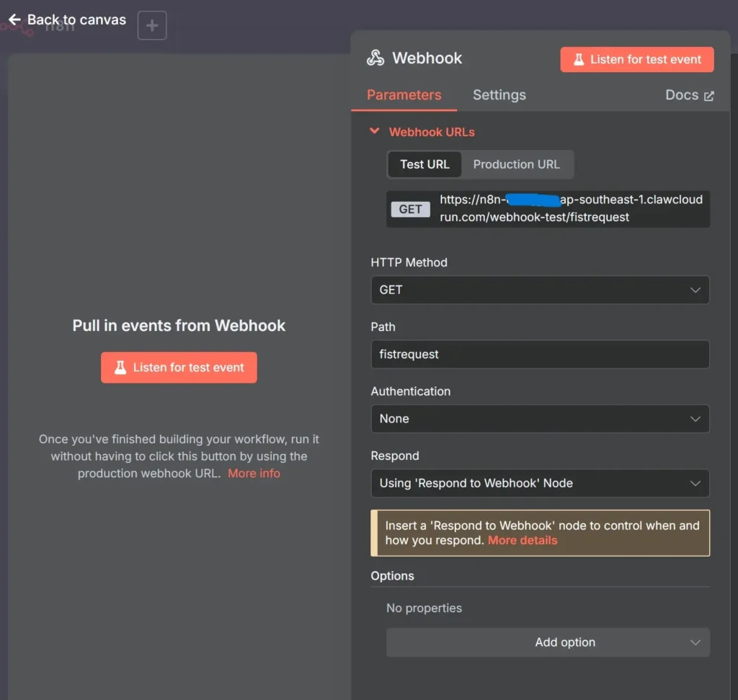Click the Docs external link icon
This screenshot has width=738, height=700.
click(x=709, y=96)
